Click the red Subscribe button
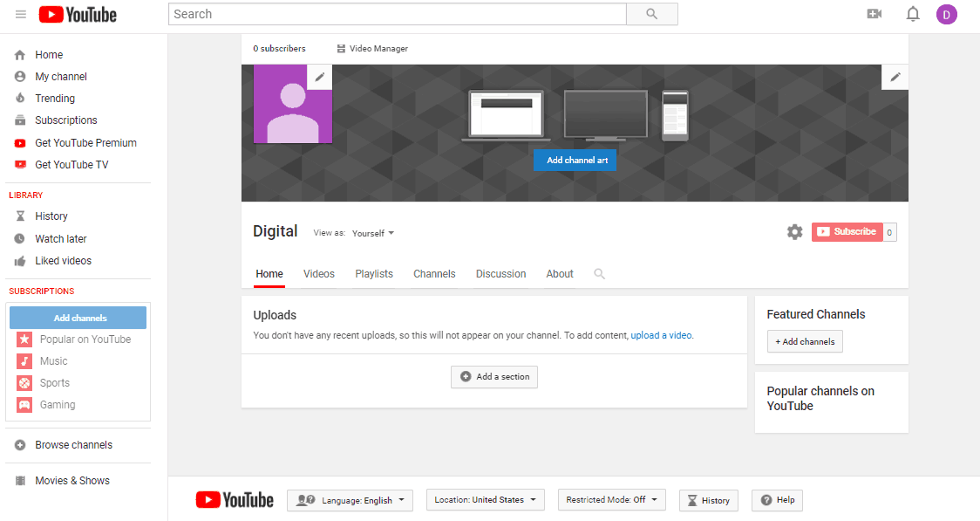The width and height of the screenshot is (980, 521). tap(847, 232)
